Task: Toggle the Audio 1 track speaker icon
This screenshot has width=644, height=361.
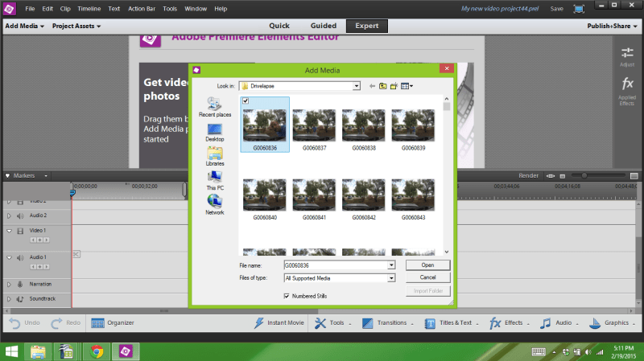Action: click(x=20, y=257)
